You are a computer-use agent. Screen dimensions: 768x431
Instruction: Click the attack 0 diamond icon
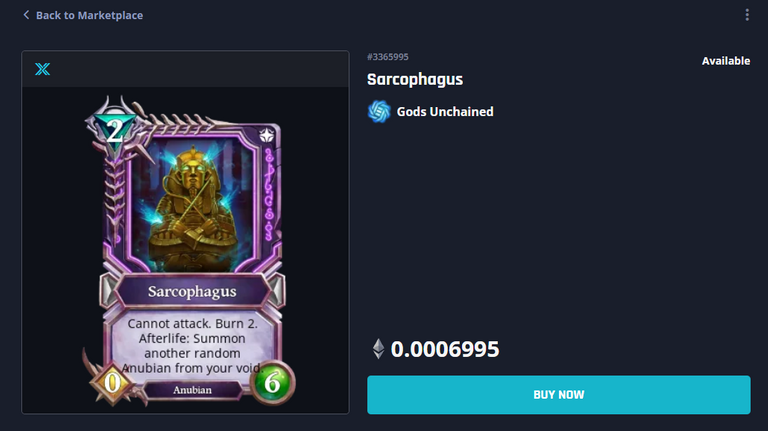click(x=112, y=383)
